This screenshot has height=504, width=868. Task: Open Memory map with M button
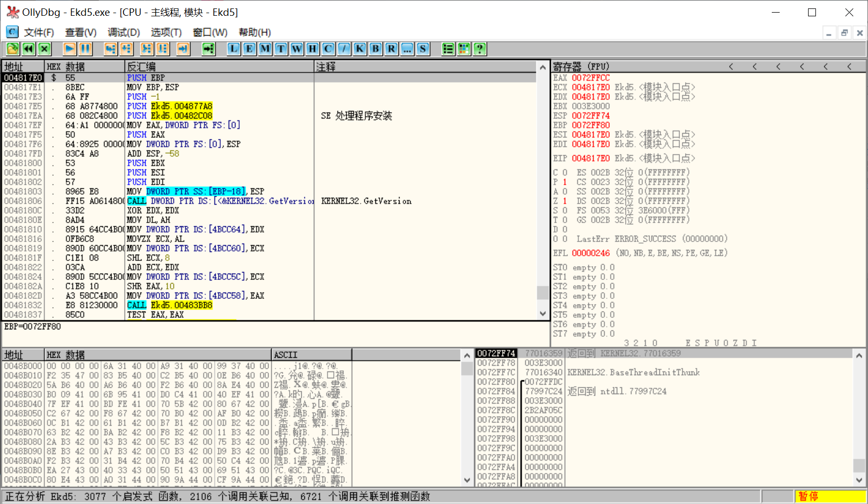(265, 49)
